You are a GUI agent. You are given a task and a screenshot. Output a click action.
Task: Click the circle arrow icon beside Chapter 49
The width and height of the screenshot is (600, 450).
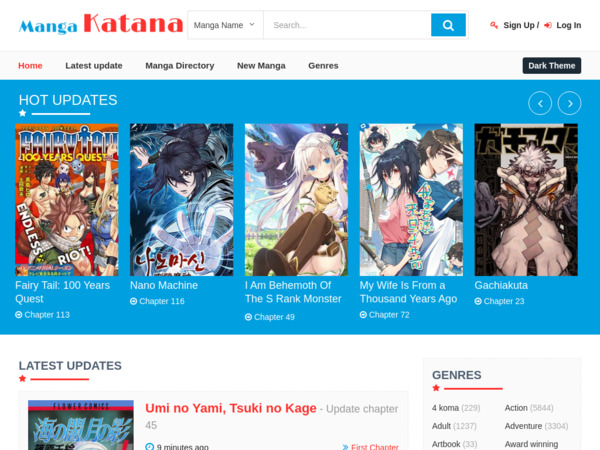248,317
